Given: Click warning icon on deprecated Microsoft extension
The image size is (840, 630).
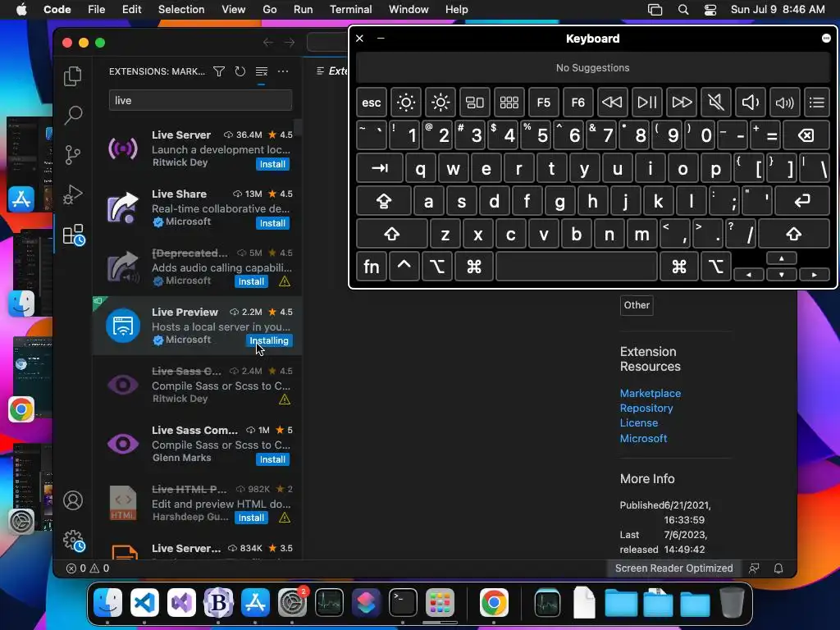Looking at the screenshot, I should tap(285, 281).
